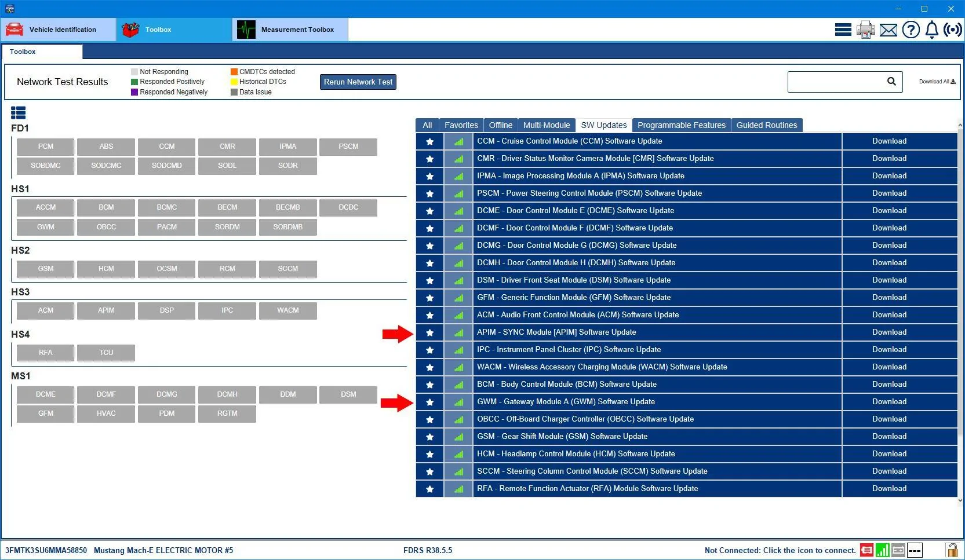Switch to the Programmable Features tab
Screen dimensions: 965x560
tap(681, 125)
